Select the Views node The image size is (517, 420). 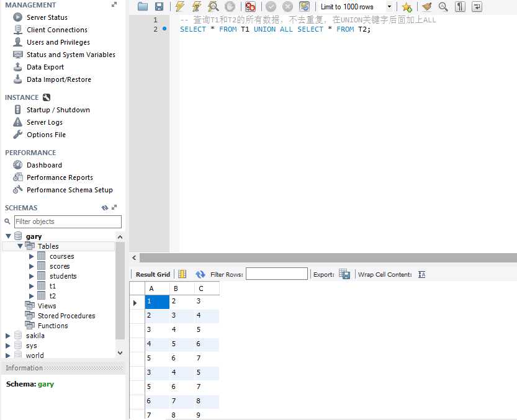[47, 306]
